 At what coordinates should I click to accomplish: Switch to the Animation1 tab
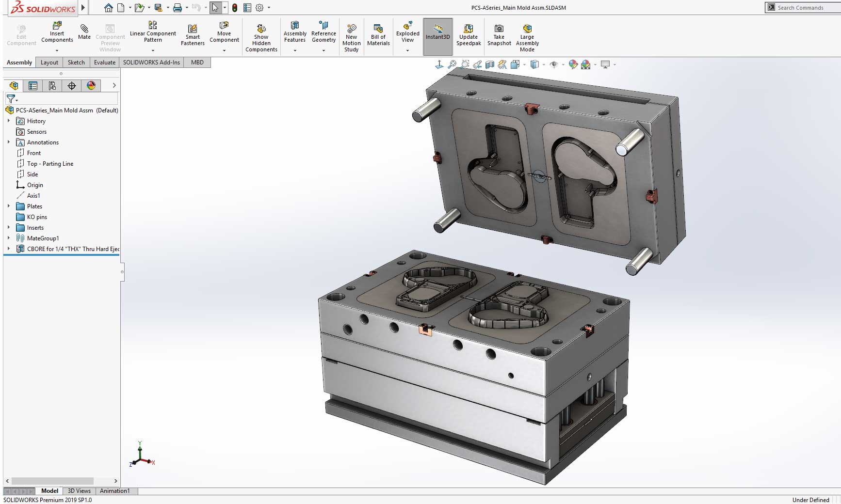point(114,490)
